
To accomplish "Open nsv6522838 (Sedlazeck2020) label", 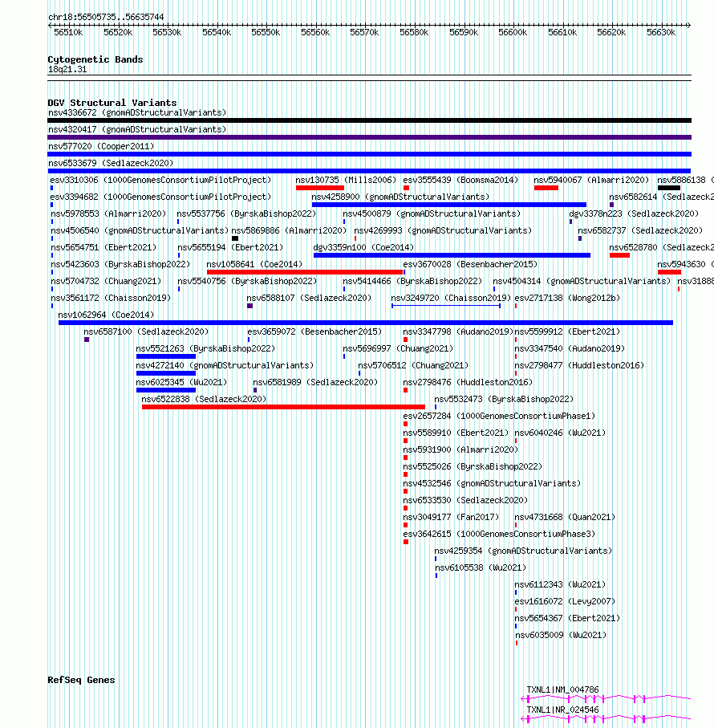I will click(204, 399).
